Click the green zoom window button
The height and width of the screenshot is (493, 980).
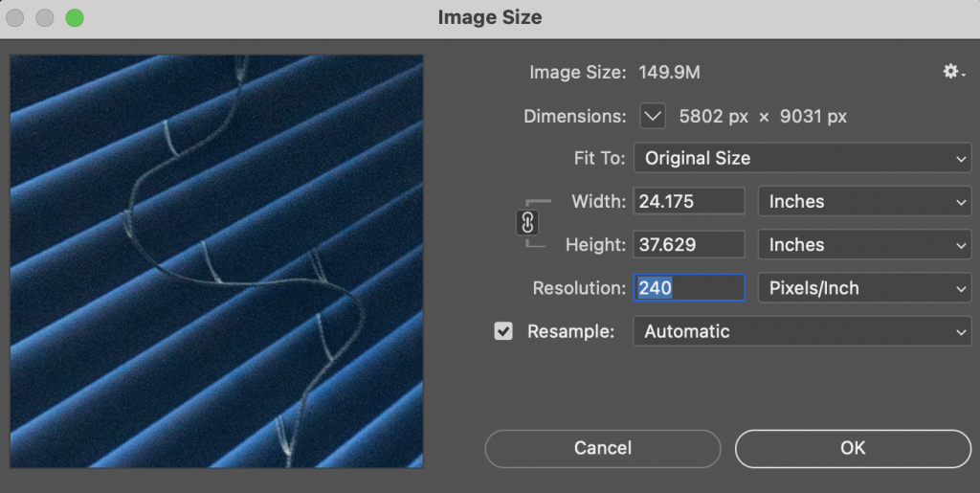click(74, 18)
